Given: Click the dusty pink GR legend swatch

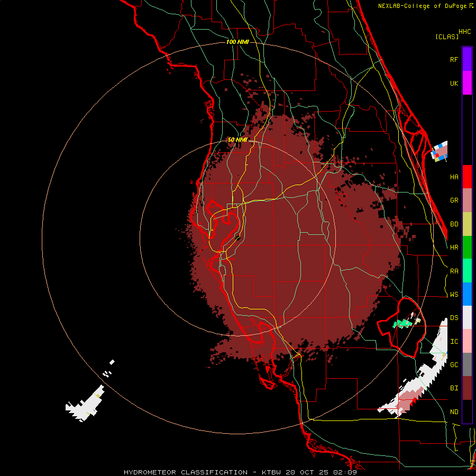Looking at the screenshot, I should [x=467, y=200].
